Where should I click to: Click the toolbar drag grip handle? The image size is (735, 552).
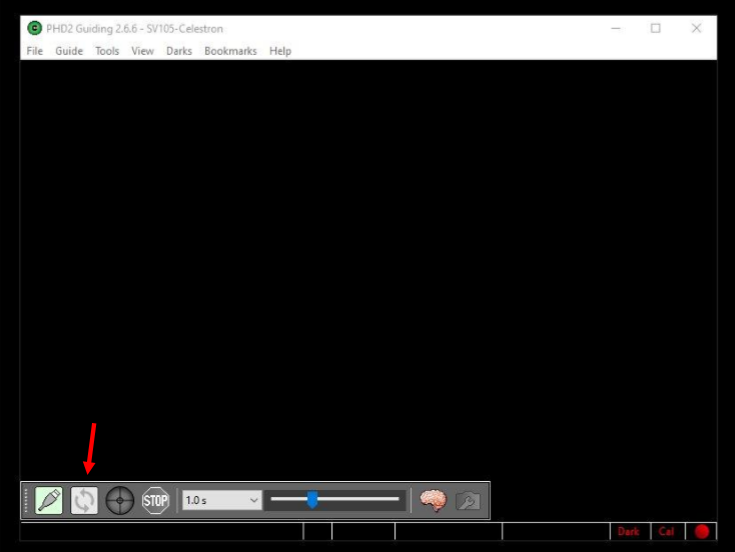point(26,500)
